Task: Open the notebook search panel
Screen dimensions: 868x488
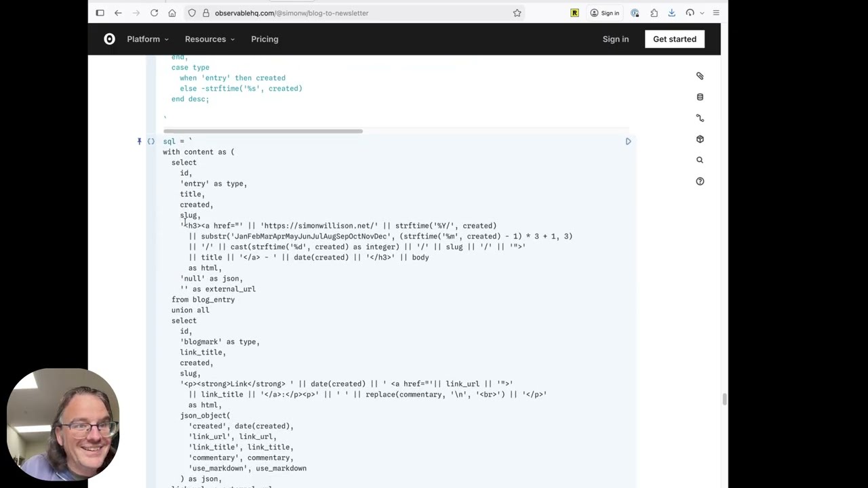Action: (700, 160)
